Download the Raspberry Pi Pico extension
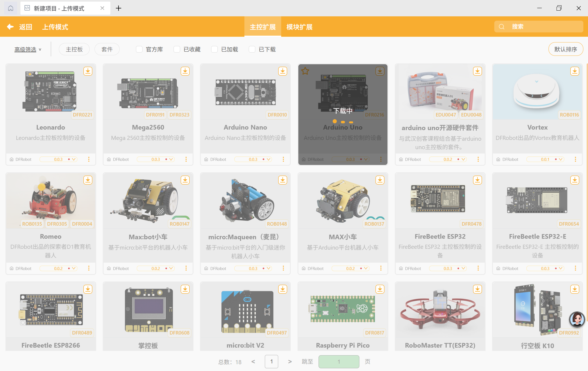588x371 pixels. (x=380, y=289)
